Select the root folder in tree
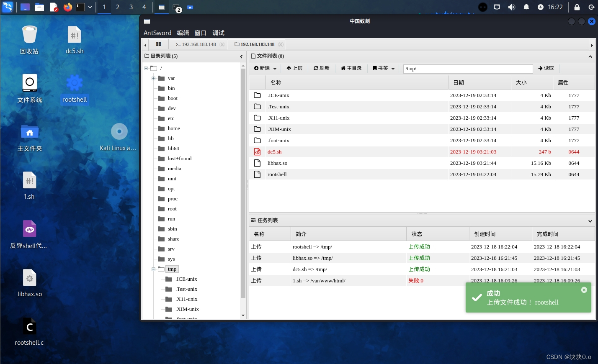Image resolution: width=598 pixels, height=364 pixels. click(172, 209)
